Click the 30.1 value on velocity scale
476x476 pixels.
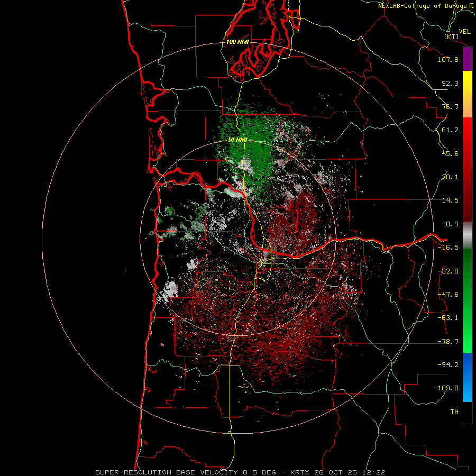click(x=450, y=177)
